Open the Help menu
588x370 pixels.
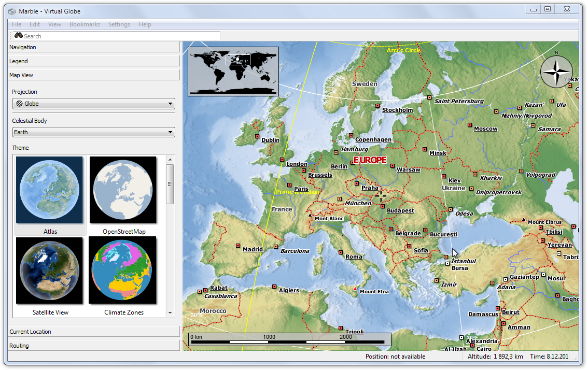145,24
